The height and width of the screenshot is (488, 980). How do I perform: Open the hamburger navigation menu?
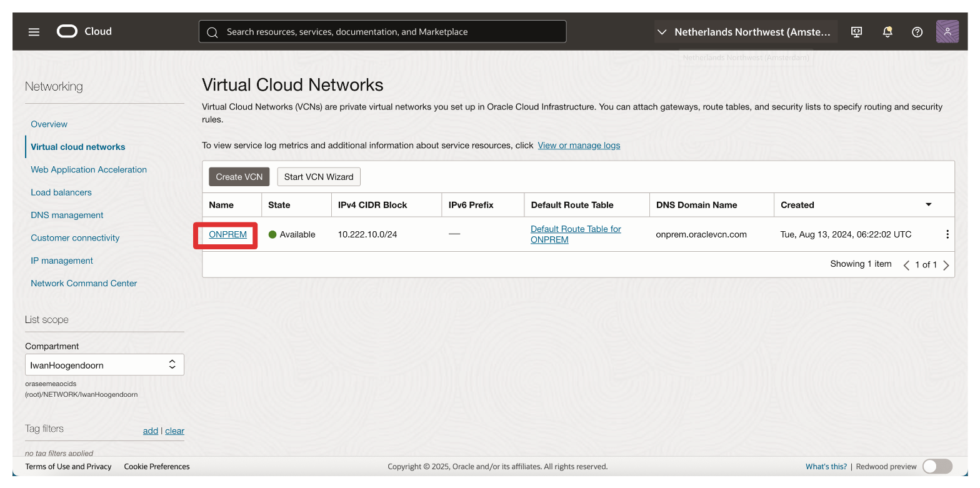tap(34, 32)
